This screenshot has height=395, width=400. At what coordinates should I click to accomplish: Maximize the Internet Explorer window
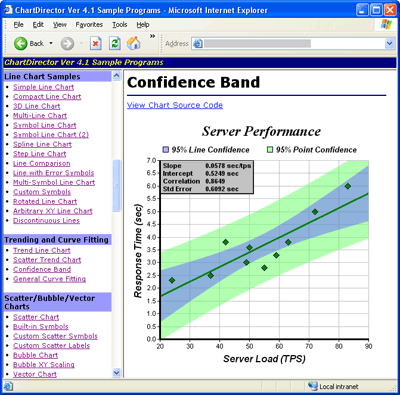tap(376, 10)
